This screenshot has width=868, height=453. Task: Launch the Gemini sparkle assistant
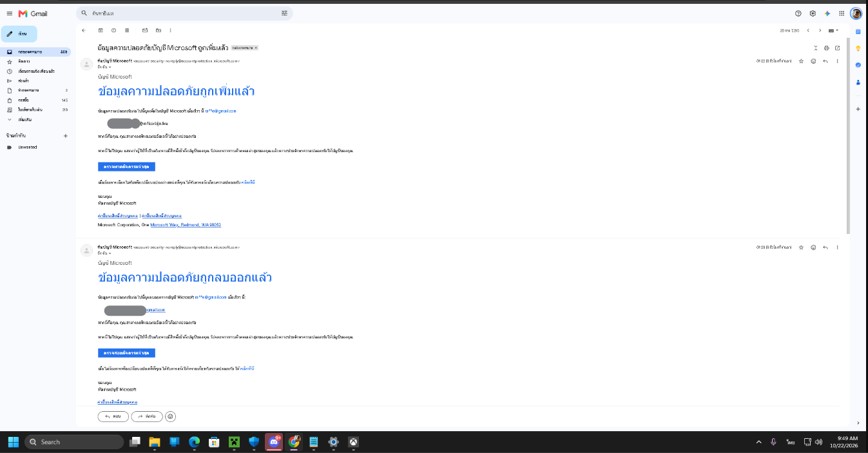coord(827,14)
